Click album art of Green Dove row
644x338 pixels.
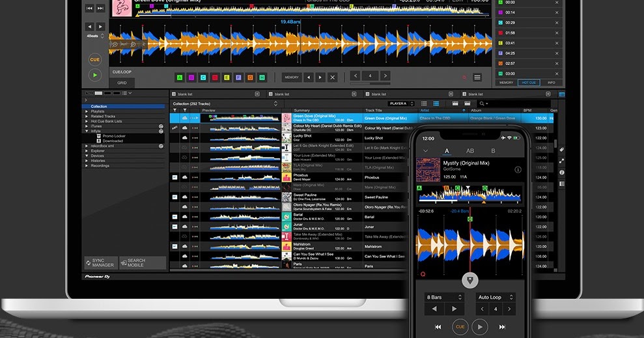287,119
